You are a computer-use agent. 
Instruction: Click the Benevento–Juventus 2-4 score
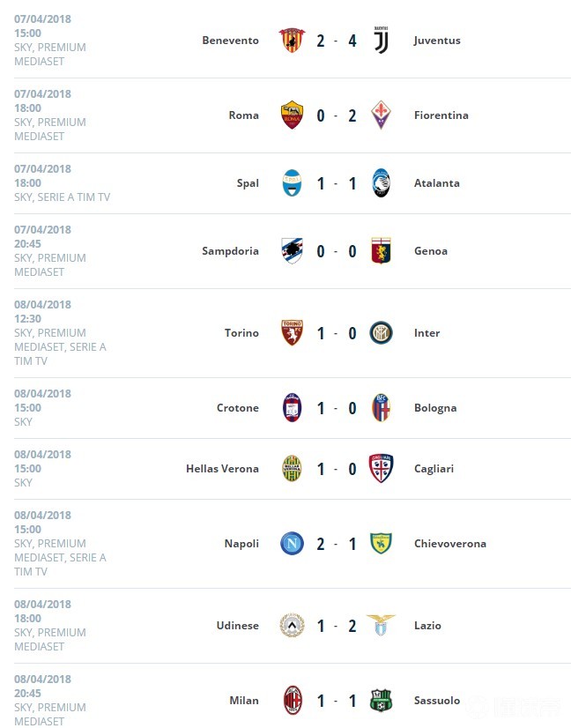point(336,41)
